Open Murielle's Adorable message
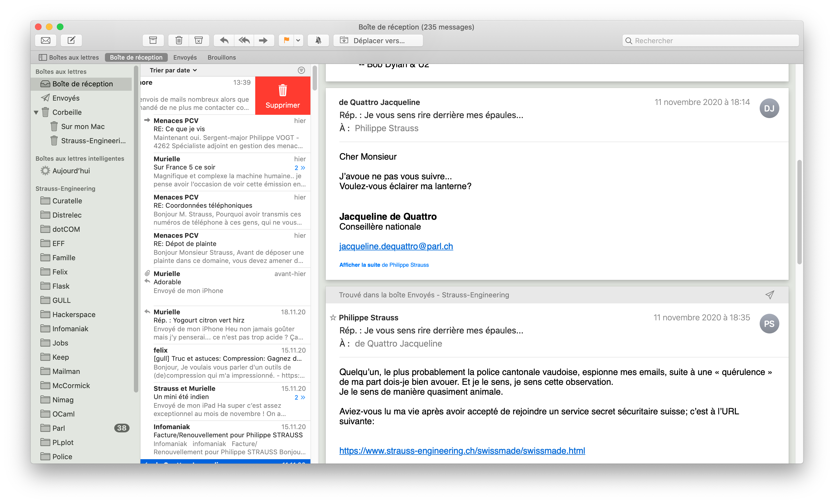 pyautogui.click(x=225, y=287)
